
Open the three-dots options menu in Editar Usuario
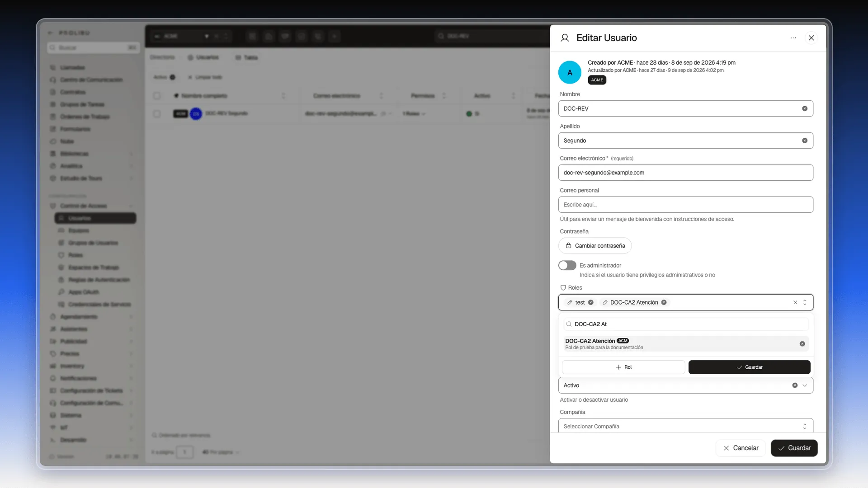pyautogui.click(x=793, y=38)
